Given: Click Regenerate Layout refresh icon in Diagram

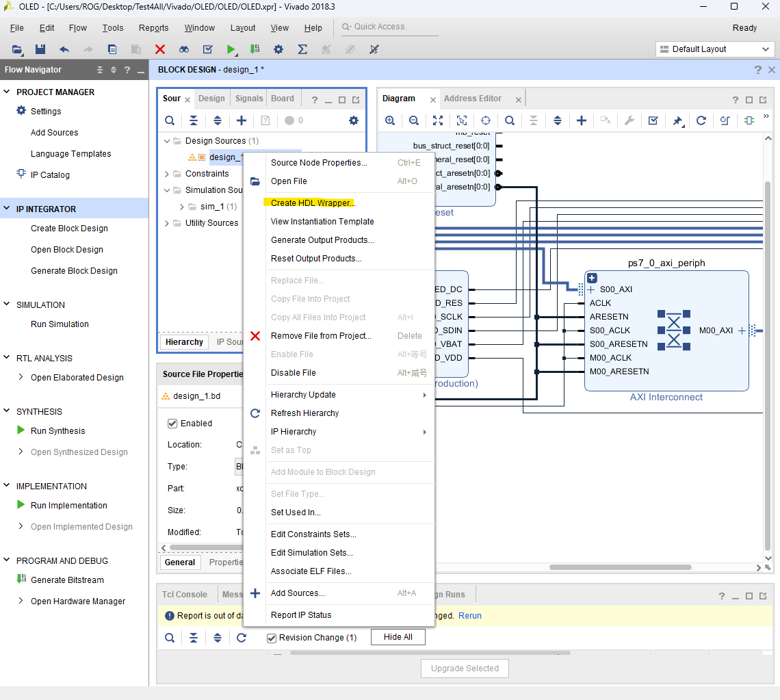Looking at the screenshot, I should tap(701, 120).
